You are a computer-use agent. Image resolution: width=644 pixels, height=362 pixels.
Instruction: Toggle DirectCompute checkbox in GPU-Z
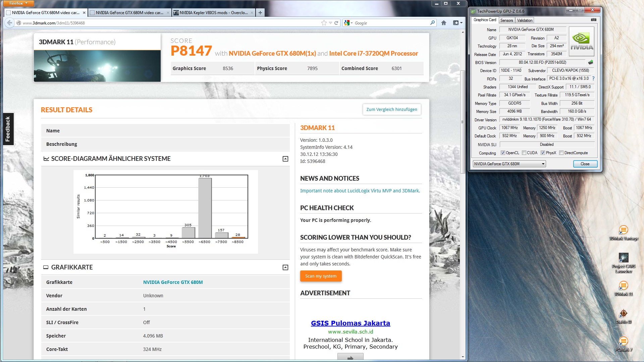pyautogui.click(x=561, y=153)
